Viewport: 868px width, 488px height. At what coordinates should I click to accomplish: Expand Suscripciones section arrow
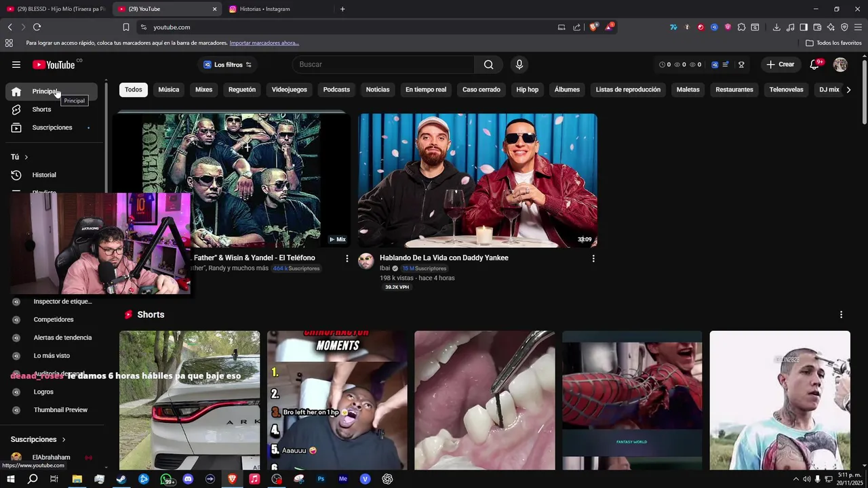click(x=64, y=439)
